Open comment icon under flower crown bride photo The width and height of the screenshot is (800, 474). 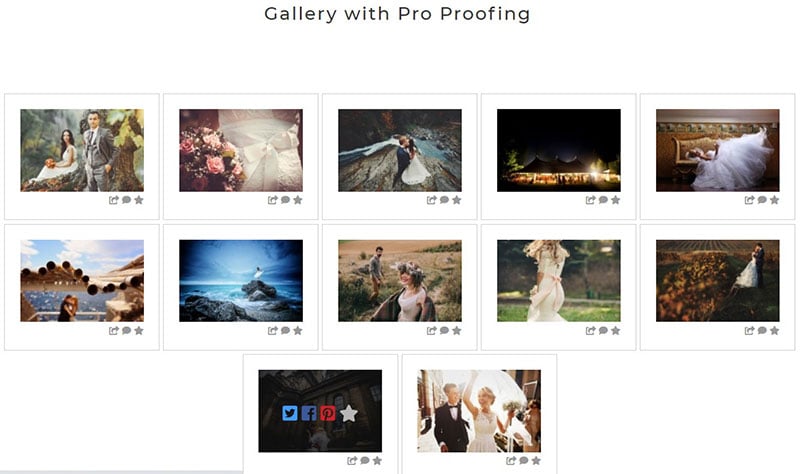click(444, 331)
